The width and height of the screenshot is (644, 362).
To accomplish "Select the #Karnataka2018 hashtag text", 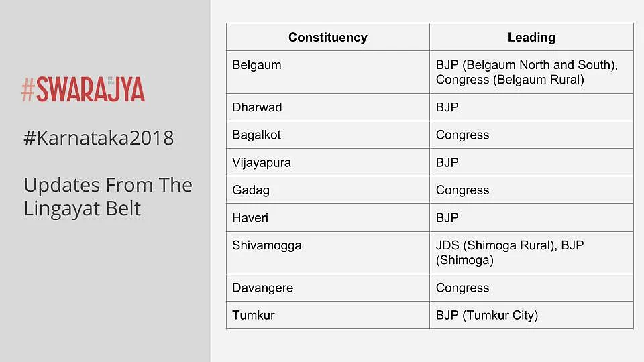I will [99, 138].
